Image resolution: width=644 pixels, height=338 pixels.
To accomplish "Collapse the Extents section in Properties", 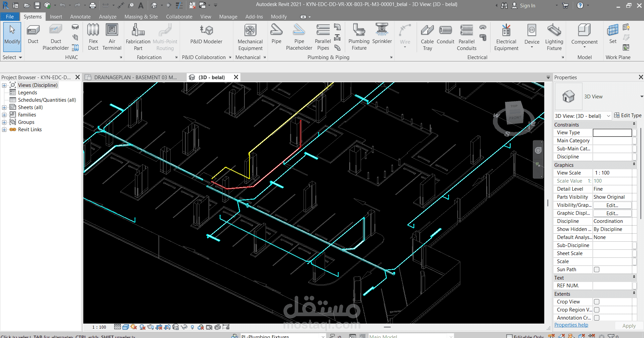I will pyautogui.click(x=634, y=293).
